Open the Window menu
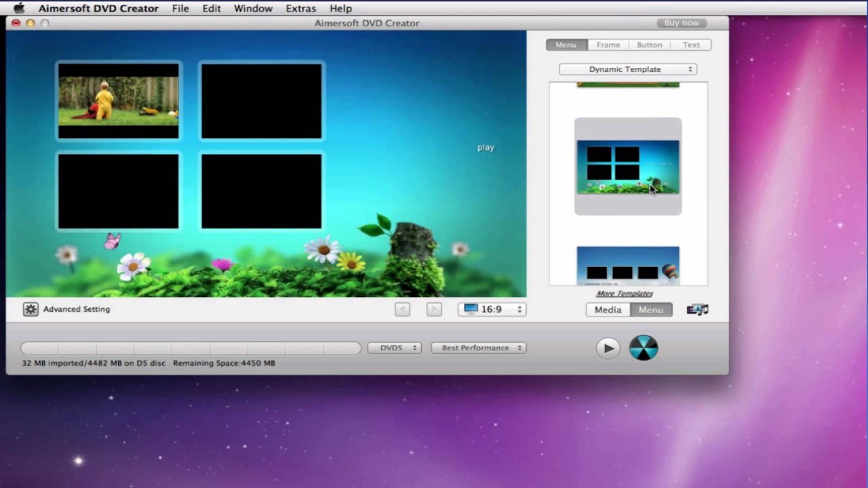Image resolution: width=868 pixels, height=488 pixels. coord(253,8)
